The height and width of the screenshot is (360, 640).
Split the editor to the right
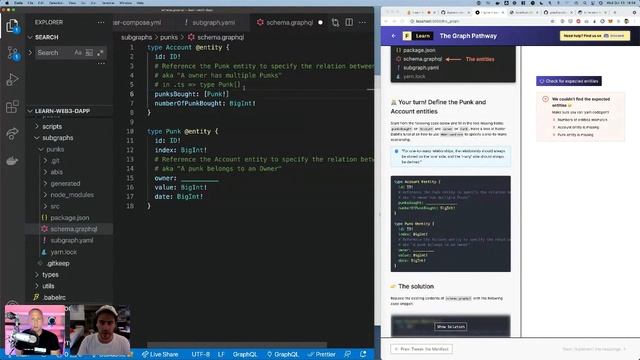coord(349,22)
